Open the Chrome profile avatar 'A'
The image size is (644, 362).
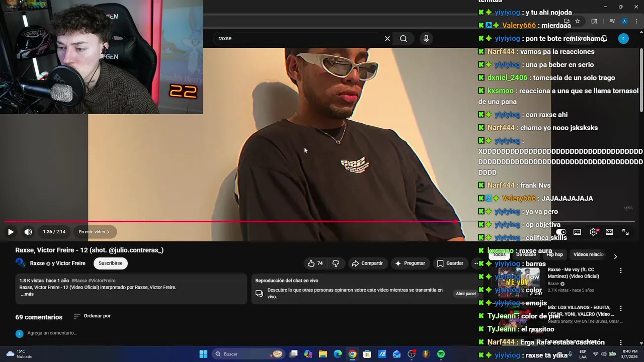pos(624,21)
